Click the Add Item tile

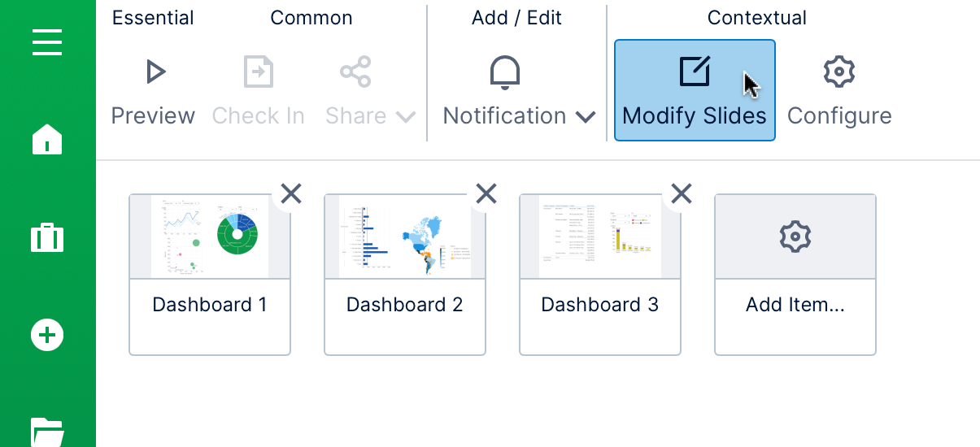(x=795, y=274)
